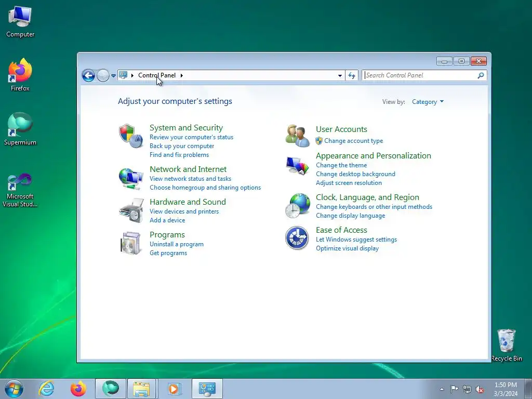Open the Windows Start button
Screen dimensions: 532x399
[14, 389]
